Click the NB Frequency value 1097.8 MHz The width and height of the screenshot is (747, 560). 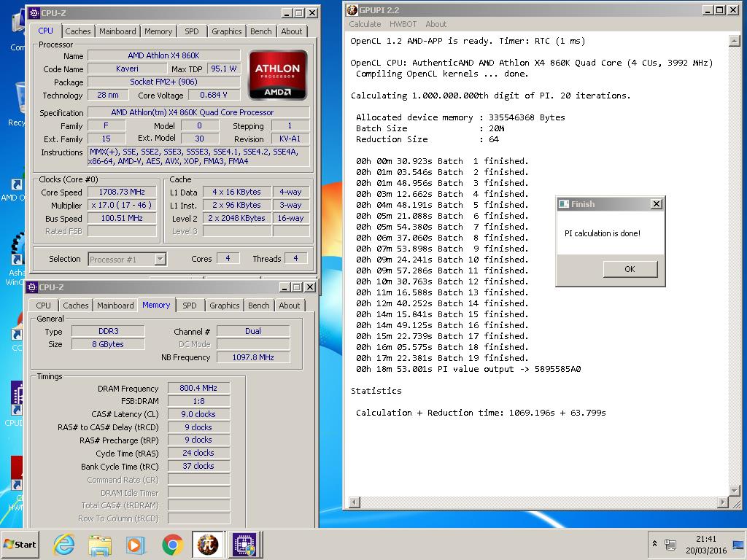pos(253,357)
